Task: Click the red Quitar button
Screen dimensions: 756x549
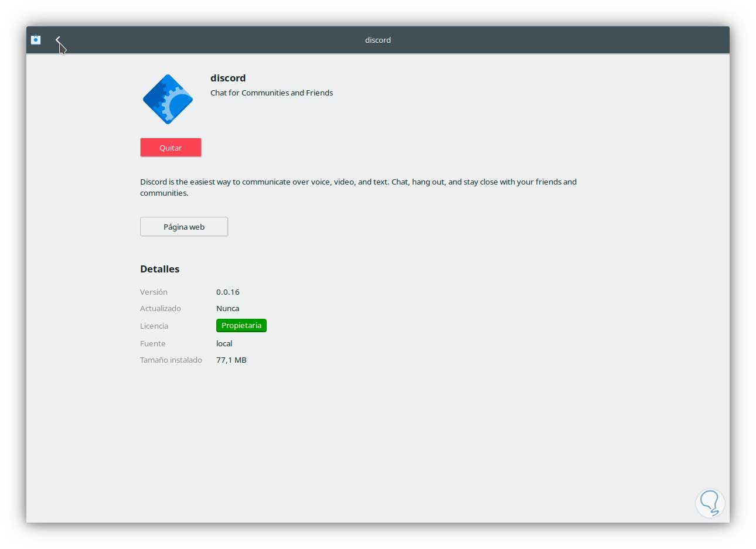Action: [171, 148]
